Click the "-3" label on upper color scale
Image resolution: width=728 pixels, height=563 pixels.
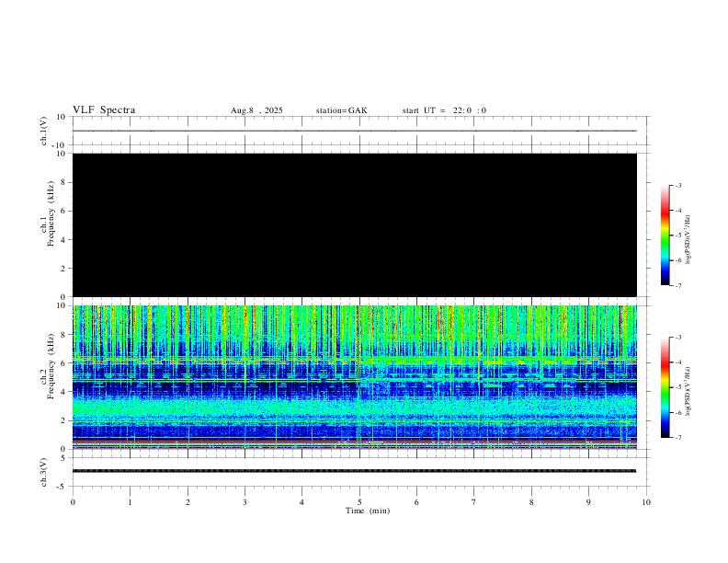click(x=677, y=185)
